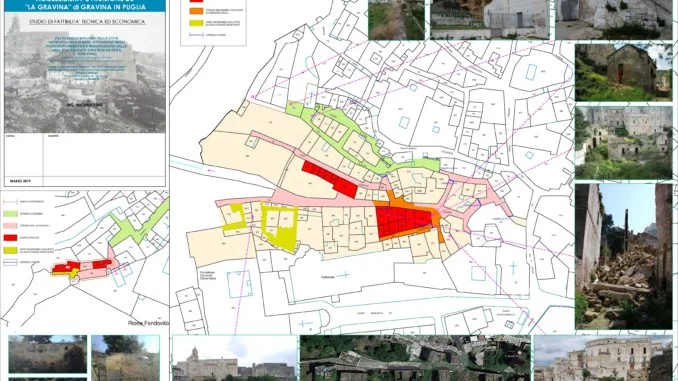Click the yellow swatch in the top legend

(196, 23)
